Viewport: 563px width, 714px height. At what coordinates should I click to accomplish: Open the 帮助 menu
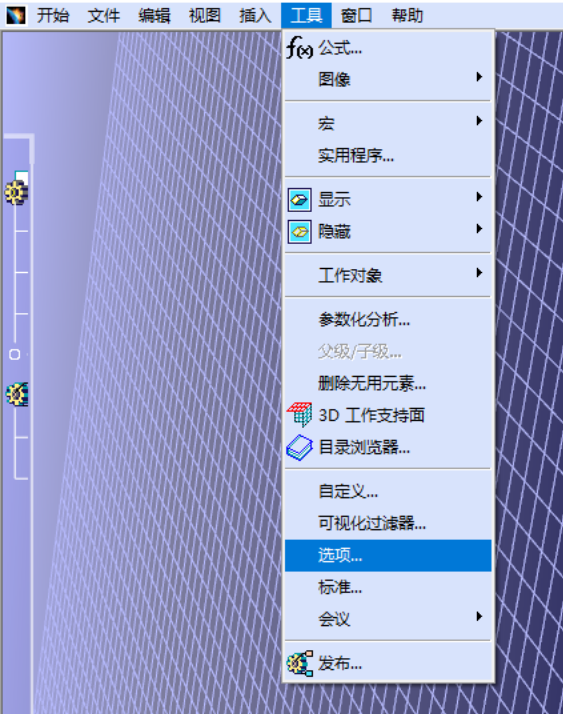(x=407, y=15)
